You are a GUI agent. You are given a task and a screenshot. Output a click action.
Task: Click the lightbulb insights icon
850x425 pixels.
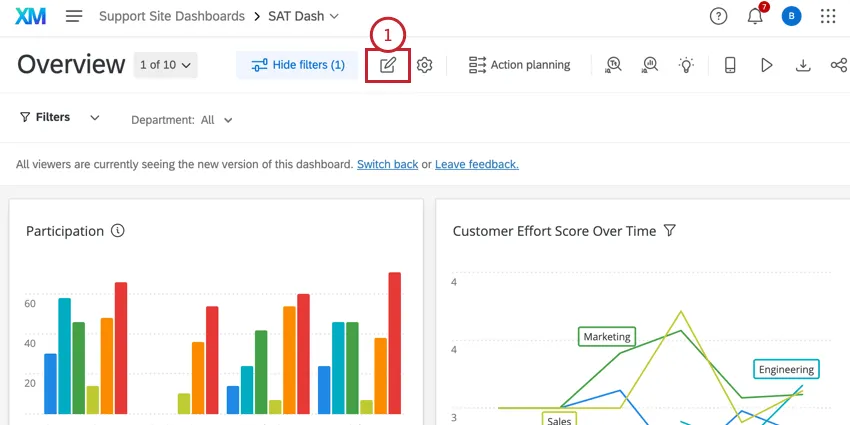(686, 65)
